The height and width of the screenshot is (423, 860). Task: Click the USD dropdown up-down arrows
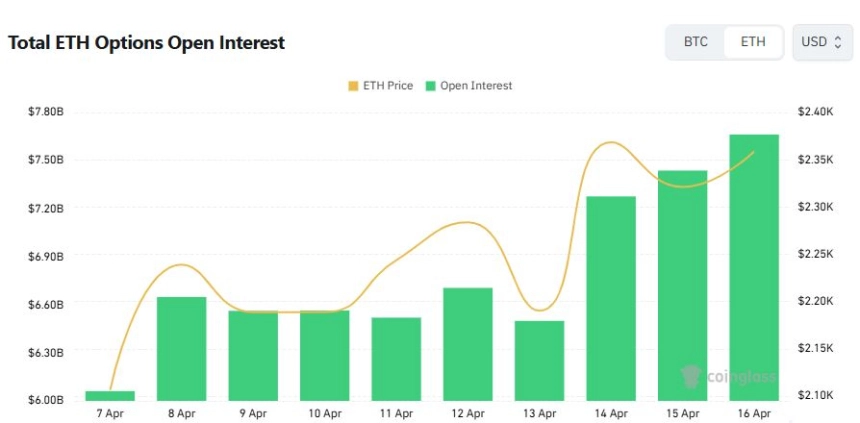point(838,42)
